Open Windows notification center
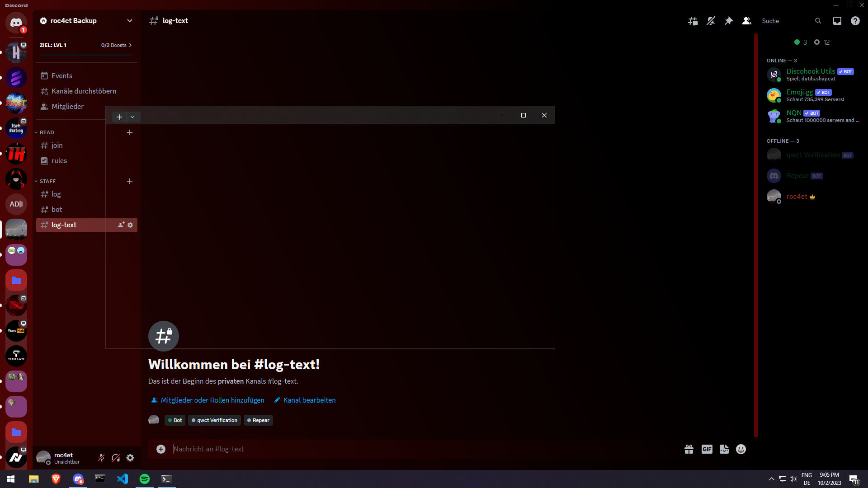 coord(854,479)
